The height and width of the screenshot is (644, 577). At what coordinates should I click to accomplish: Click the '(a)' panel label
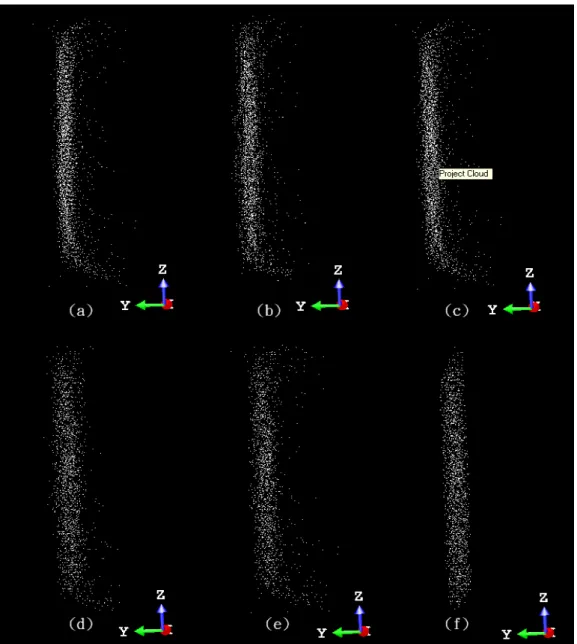coord(81,310)
